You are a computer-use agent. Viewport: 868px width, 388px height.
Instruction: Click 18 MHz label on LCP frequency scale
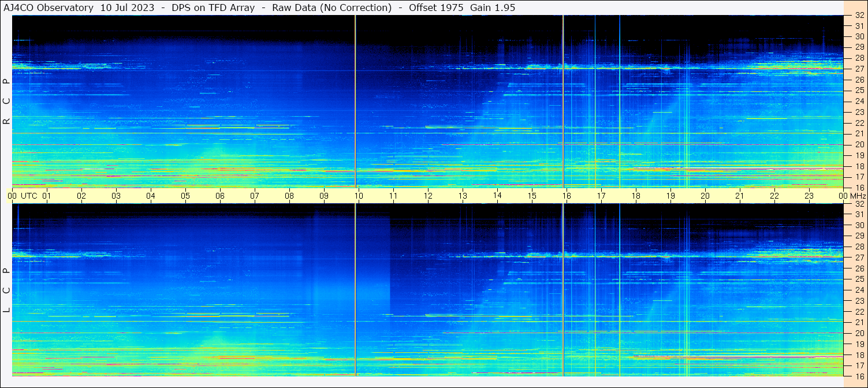pos(859,355)
